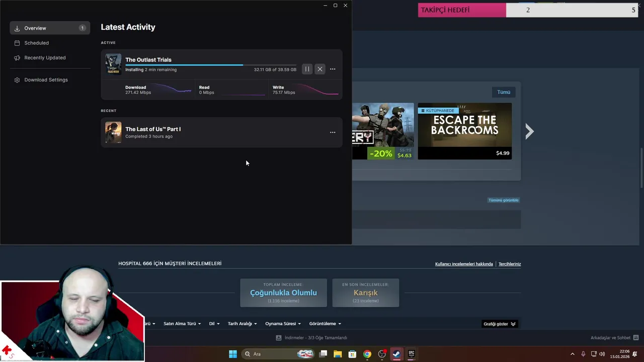Open Arkadaşlar ve Sohbet friends panel
644x362 pixels.
point(614,338)
